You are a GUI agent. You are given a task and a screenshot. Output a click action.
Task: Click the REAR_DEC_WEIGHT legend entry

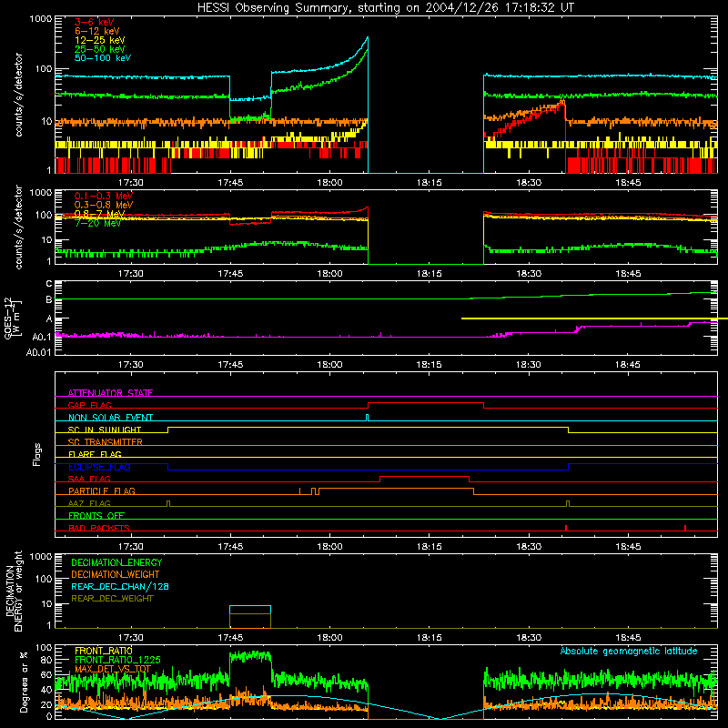(x=112, y=599)
